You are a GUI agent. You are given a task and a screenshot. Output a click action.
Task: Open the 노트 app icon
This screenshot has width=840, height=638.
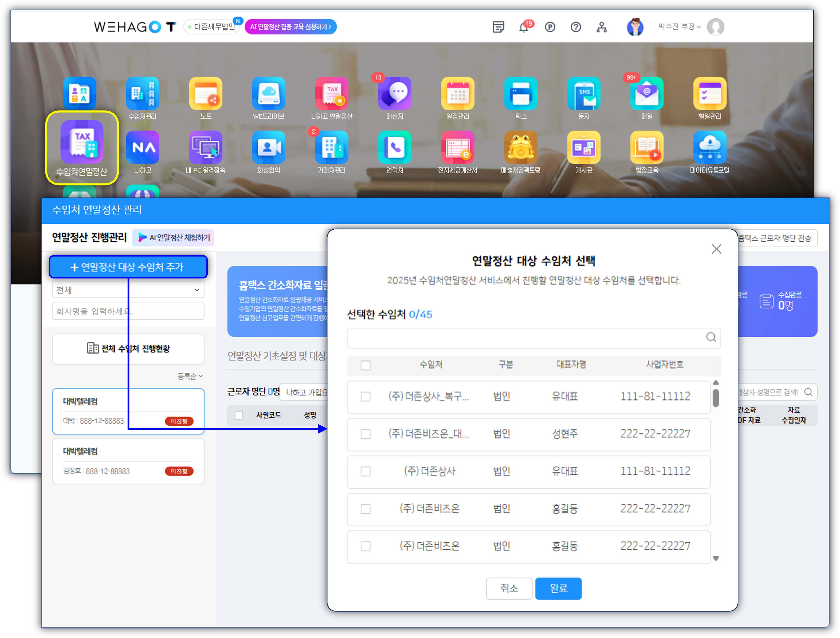(x=206, y=94)
